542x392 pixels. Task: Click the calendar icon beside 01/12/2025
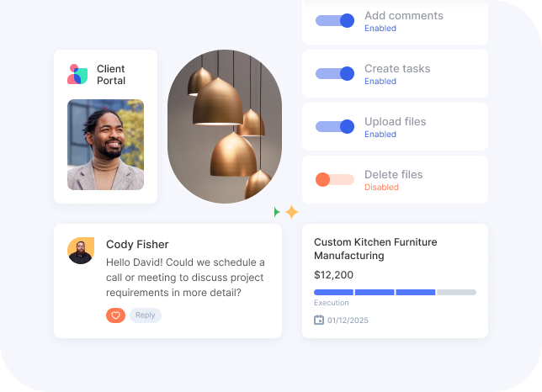pyautogui.click(x=319, y=320)
